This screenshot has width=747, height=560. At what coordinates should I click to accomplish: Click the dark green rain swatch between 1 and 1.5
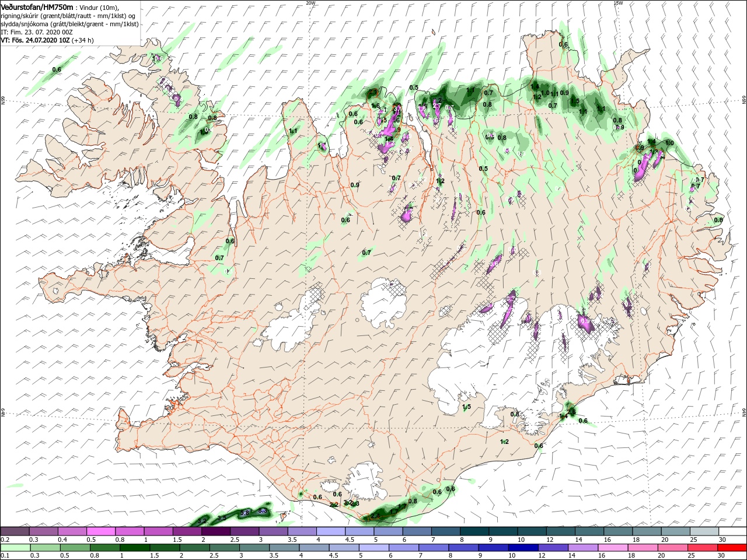[135, 548]
